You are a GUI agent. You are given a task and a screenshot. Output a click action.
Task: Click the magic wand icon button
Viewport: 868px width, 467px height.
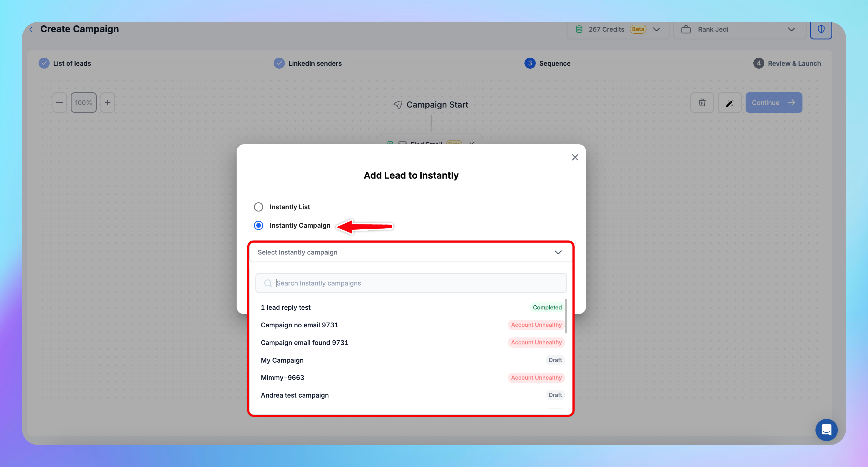pos(730,102)
